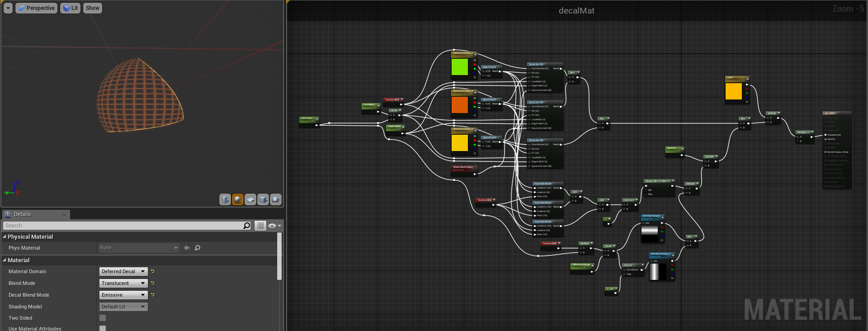The width and height of the screenshot is (868, 331).
Task: Enable the Two Sided checkbox
Action: pos(103,318)
